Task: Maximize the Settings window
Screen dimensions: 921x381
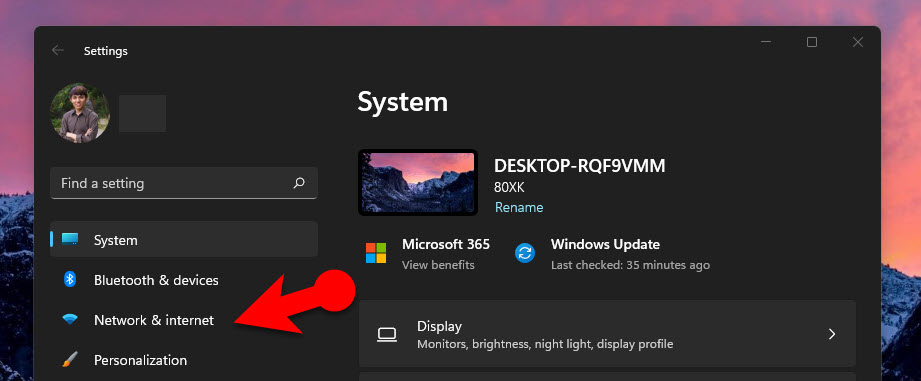Action: click(x=812, y=42)
